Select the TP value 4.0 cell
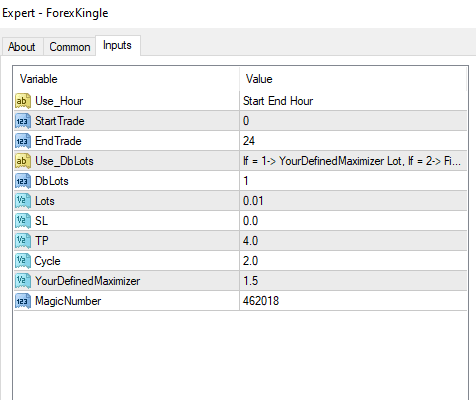This screenshot has width=476, height=400. pos(353,241)
